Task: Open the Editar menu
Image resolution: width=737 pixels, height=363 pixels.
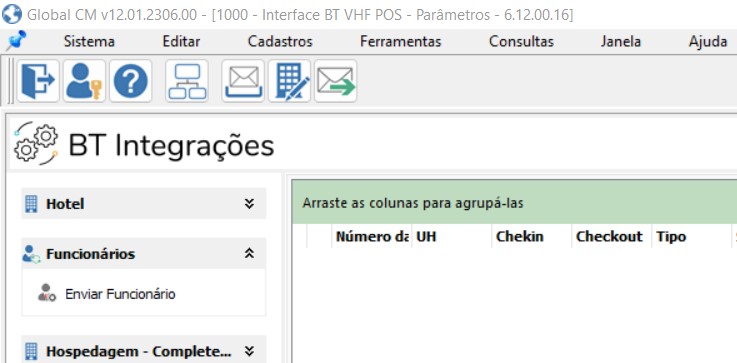Action: [x=181, y=41]
